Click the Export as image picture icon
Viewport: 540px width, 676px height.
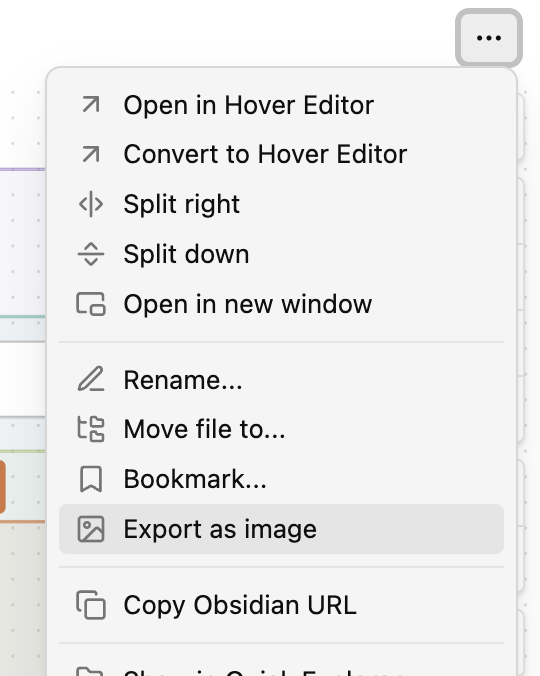[x=91, y=529]
